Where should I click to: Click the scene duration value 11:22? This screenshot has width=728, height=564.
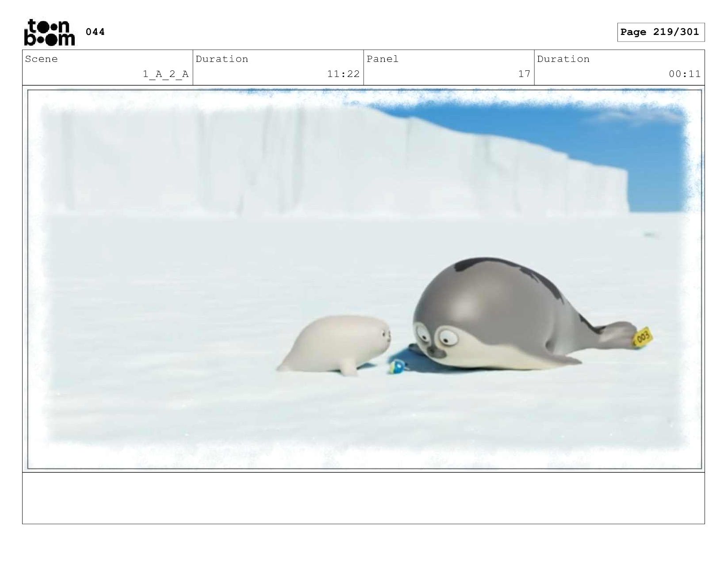(343, 74)
